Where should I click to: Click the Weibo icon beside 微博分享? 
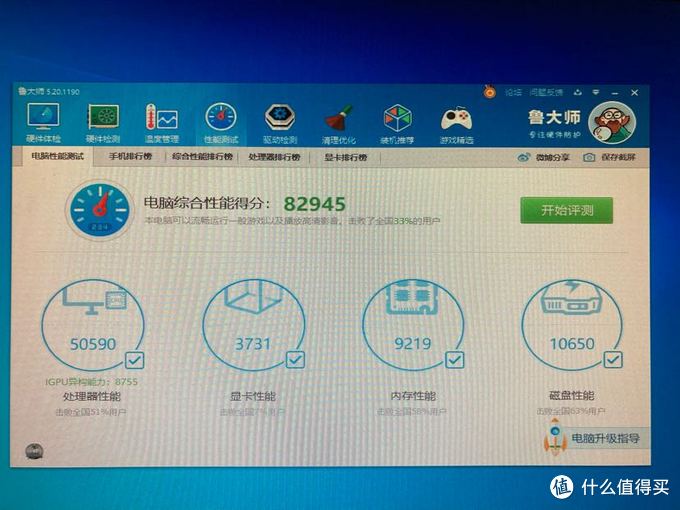pyautogui.click(x=524, y=157)
